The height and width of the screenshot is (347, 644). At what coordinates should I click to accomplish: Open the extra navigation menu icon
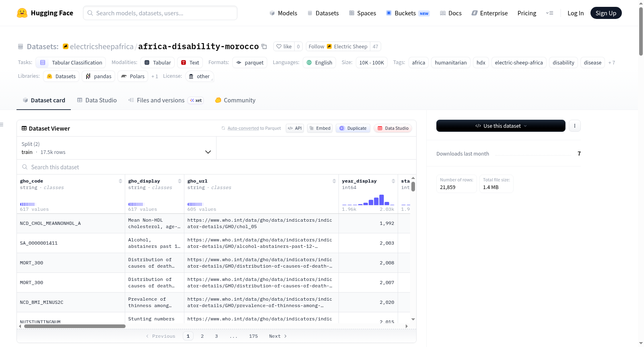click(x=549, y=13)
